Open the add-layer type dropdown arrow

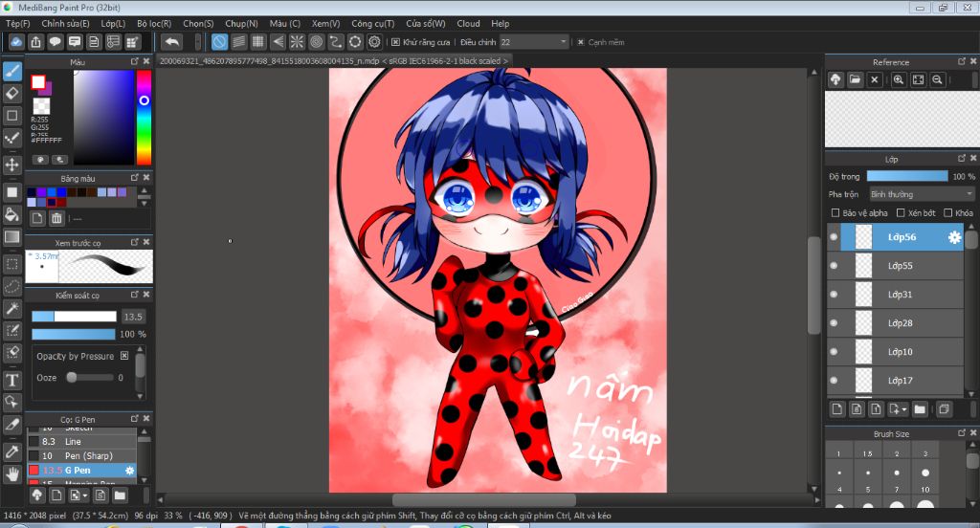tap(904, 410)
